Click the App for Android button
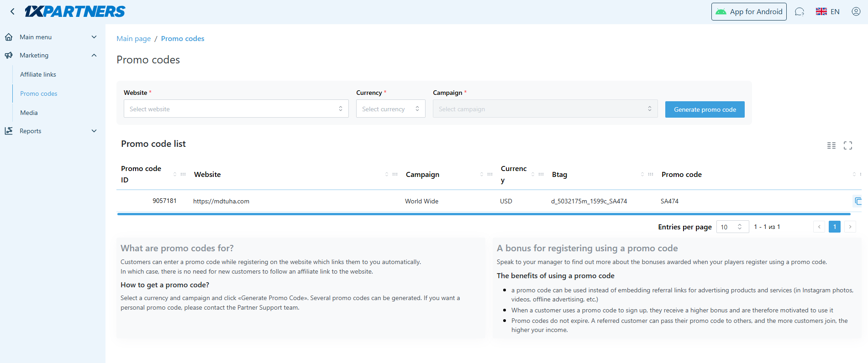Screen dimensions: 868x363 point(749,11)
